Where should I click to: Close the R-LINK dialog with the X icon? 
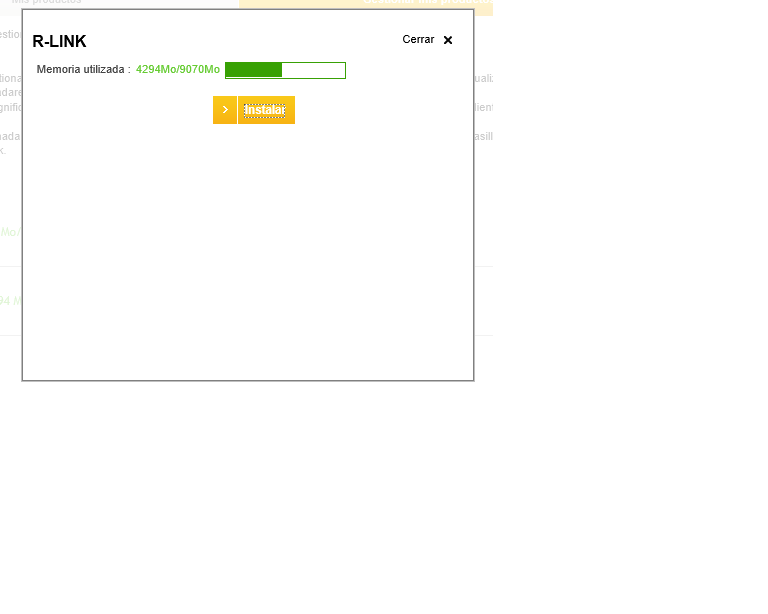pyautogui.click(x=448, y=40)
